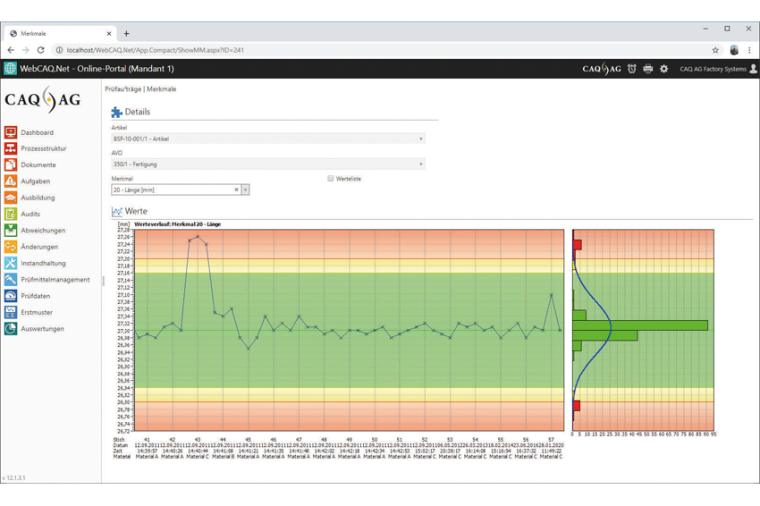The width and height of the screenshot is (760, 506).
Task: Expand the Merkmal combo box arrow
Action: tap(245, 189)
